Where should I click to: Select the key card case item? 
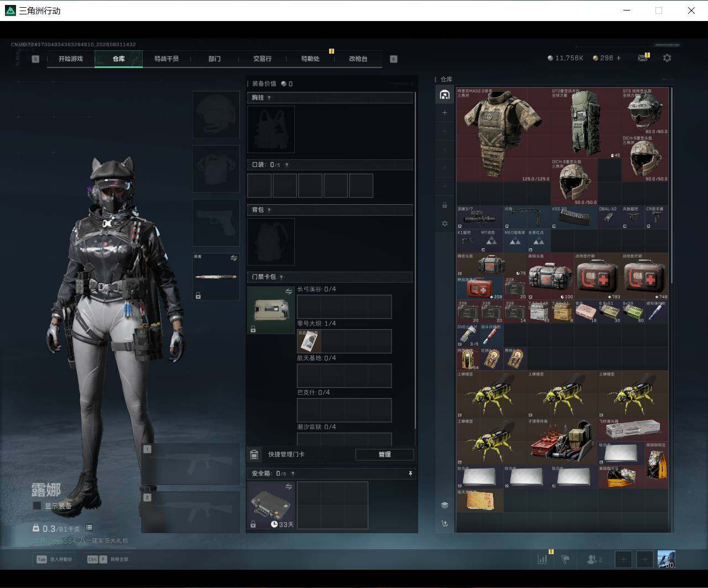click(x=271, y=310)
